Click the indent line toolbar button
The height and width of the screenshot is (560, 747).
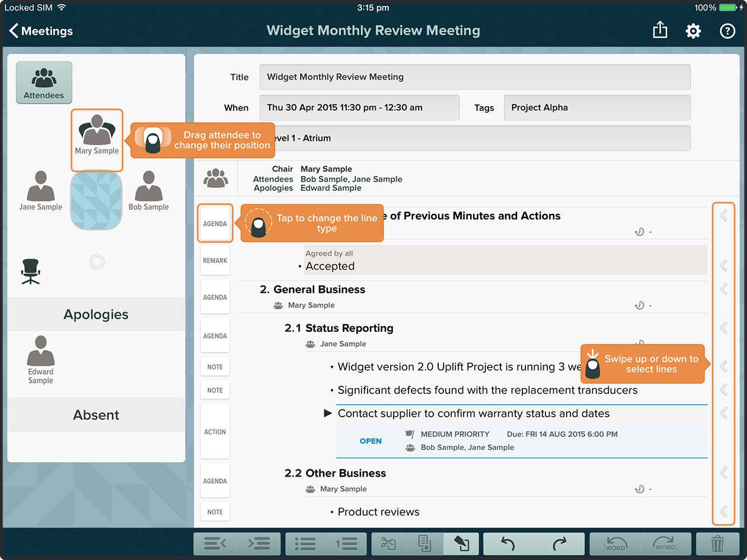coord(258,543)
